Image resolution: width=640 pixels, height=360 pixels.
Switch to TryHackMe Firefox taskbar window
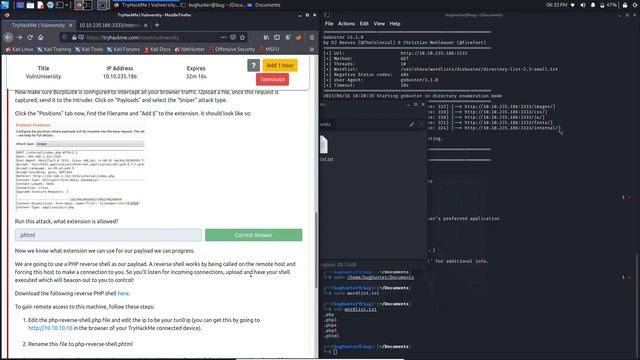(x=145, y=5)
